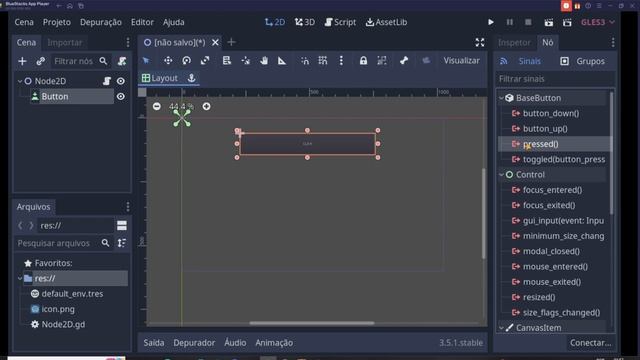Toggle visibility of Node2D

[121, 81]
